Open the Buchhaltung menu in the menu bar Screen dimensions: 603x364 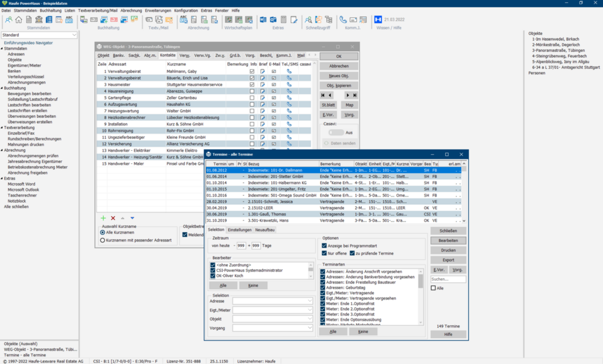51,11
